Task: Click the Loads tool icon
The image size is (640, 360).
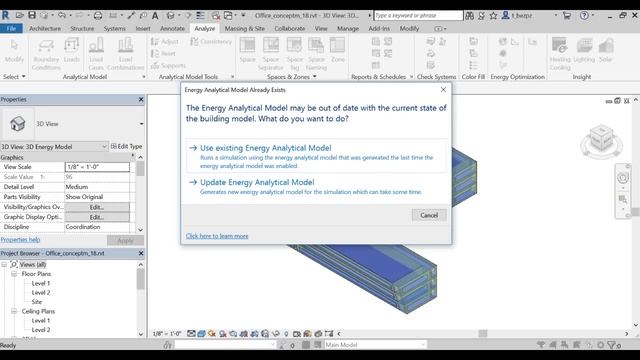Action: [71, 45]
